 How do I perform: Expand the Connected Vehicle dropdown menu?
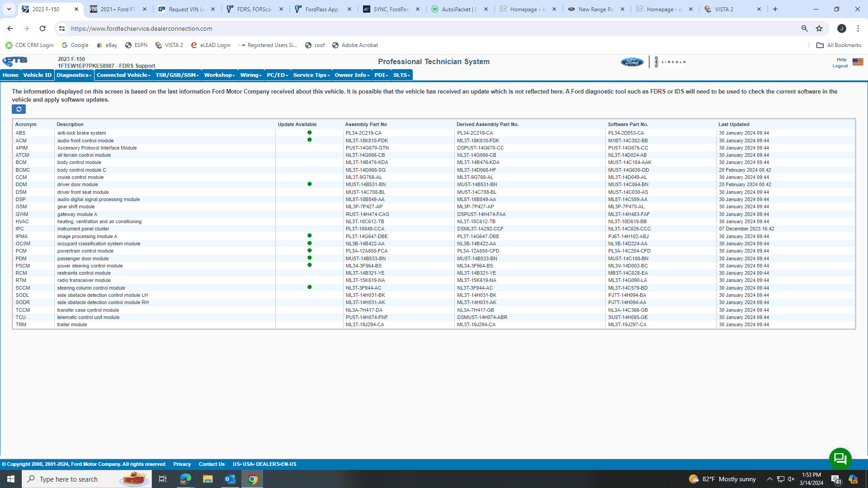[123, 75]
